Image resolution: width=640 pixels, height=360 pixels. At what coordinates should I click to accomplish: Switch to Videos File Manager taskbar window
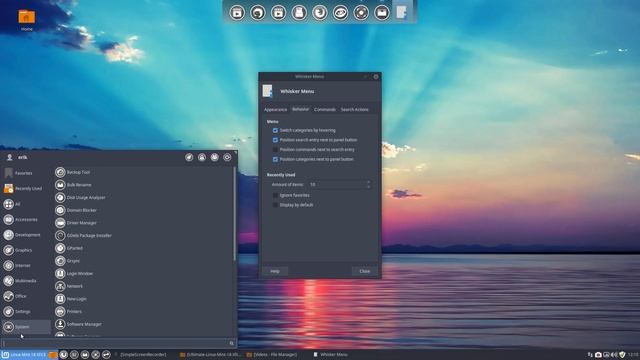tap(272, 355)
